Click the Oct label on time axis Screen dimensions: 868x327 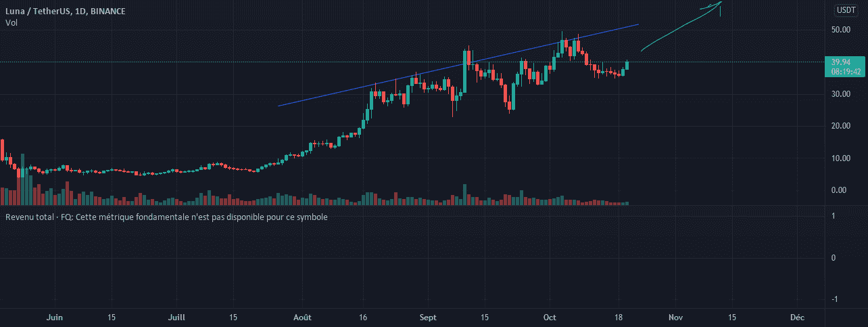tap(549, 317)
